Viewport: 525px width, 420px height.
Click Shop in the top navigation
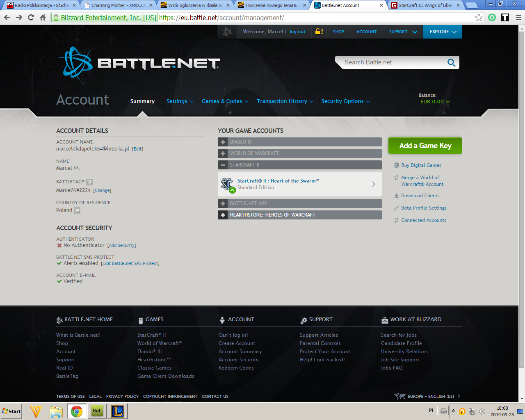click(338, 32)
